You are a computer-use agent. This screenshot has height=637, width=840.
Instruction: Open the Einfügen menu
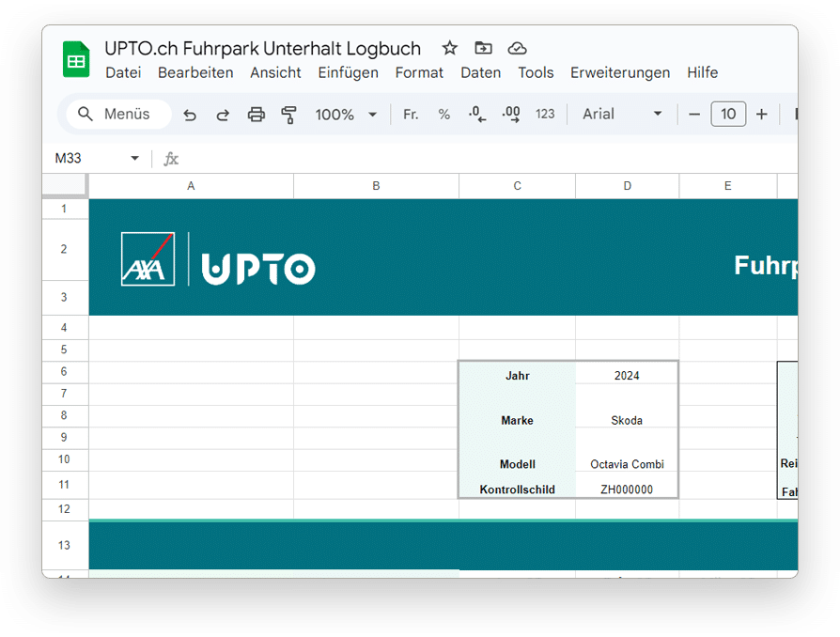click(x=349, y=72)
